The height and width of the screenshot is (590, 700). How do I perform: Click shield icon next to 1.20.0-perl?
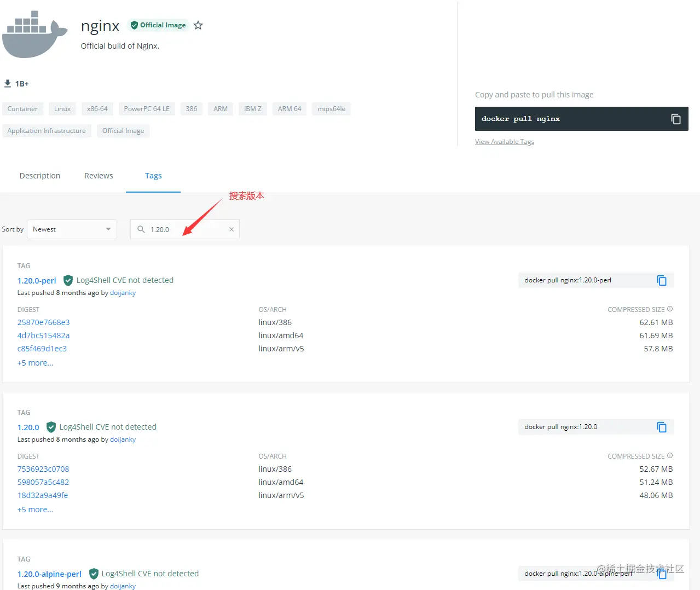(x=68, y=280)
